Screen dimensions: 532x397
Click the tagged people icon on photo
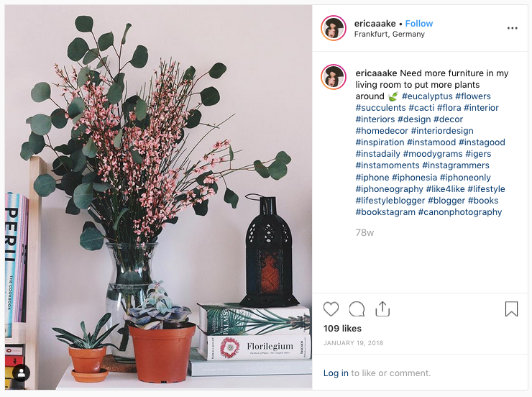(x=21, y=373)
